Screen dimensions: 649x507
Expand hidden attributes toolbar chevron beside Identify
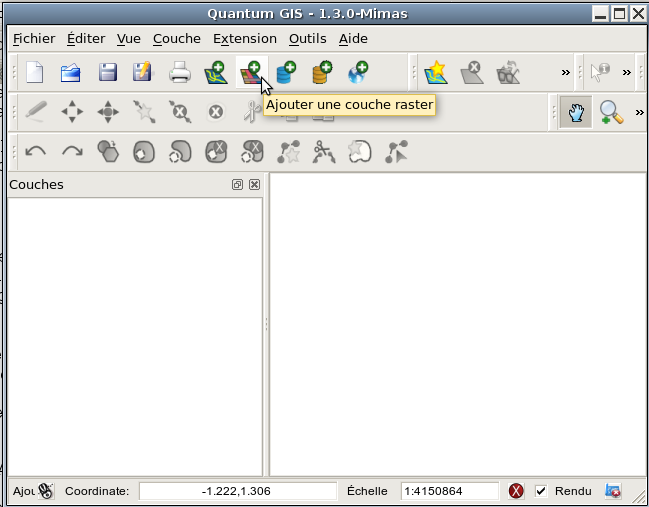(627, 72)
